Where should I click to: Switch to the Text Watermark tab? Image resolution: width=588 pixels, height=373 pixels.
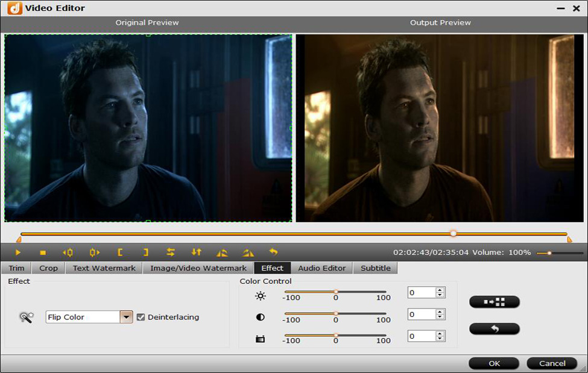coord(104,268)
